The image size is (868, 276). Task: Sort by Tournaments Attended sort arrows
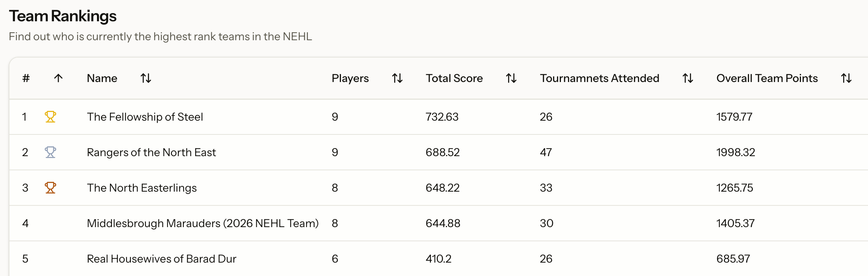688,78
